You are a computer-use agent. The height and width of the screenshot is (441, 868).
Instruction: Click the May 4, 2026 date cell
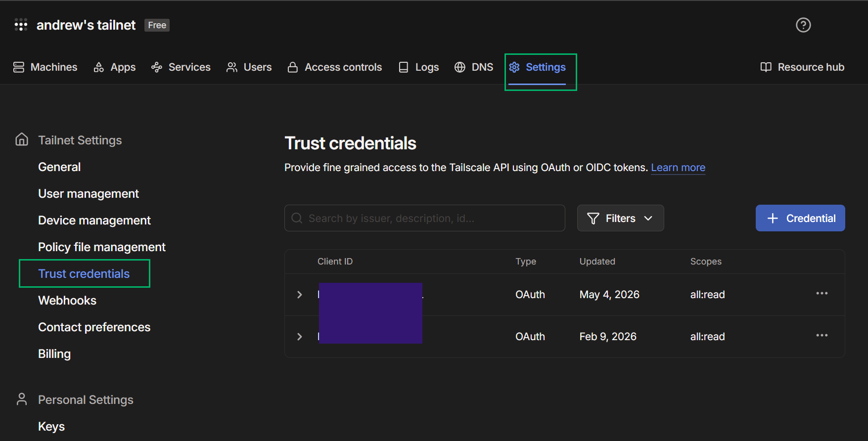(x=609, y=295)
